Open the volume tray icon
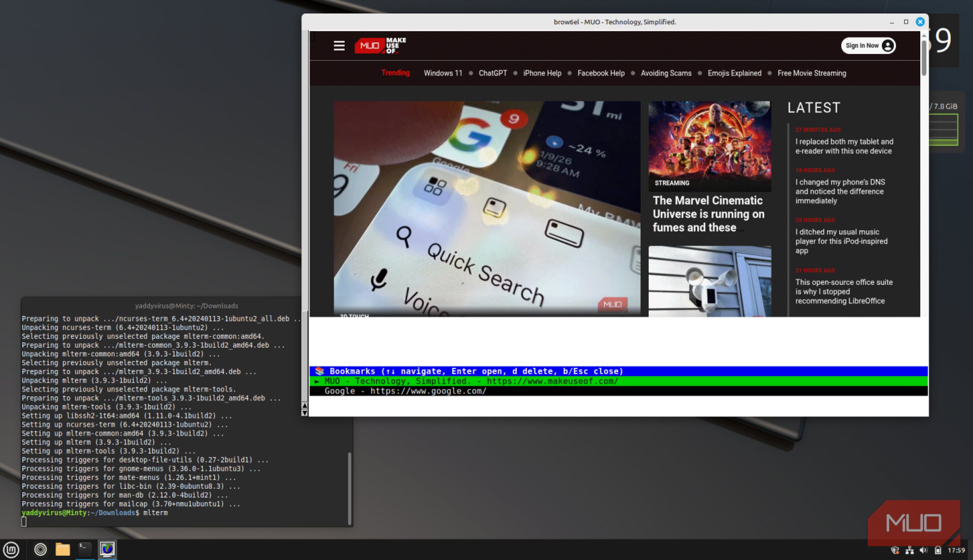This screenshot has height=560, width=973. [x=923, y=551]
